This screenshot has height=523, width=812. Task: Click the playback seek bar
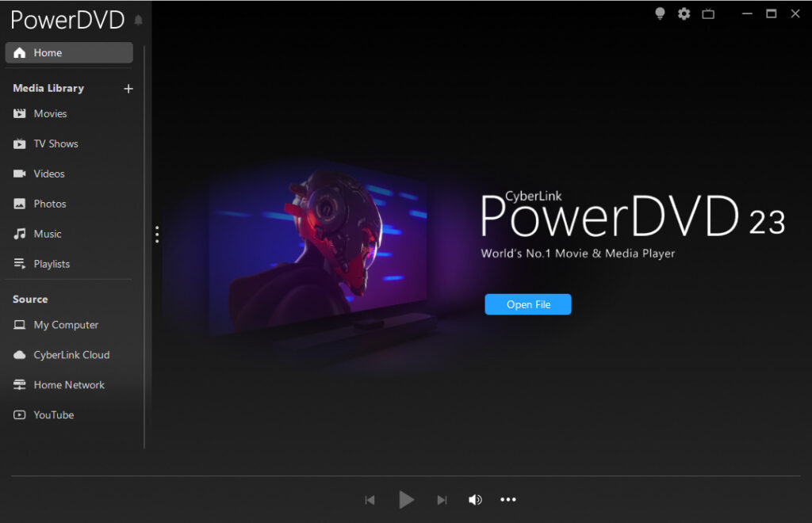(x=406, y=476)
